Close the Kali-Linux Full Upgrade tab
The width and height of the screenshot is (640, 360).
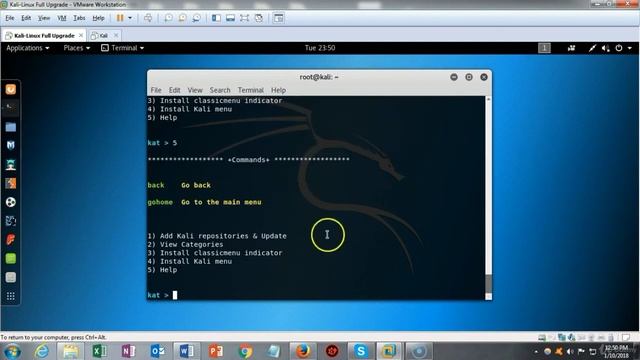tap(81, 36)
